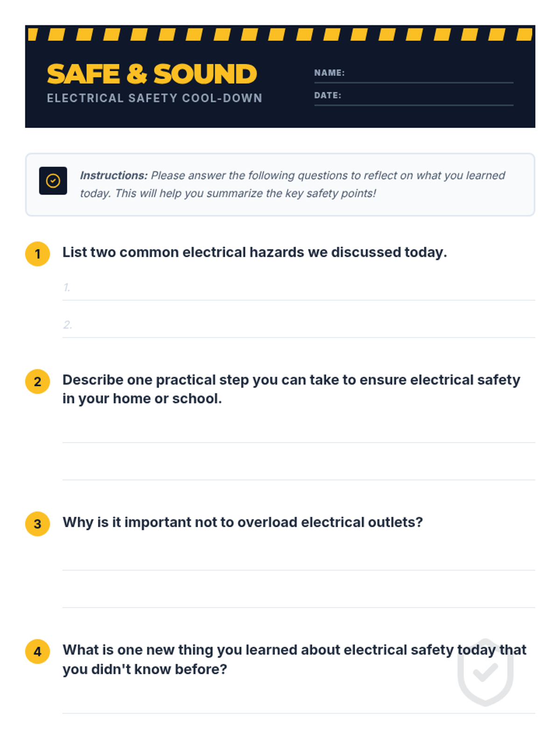The width and height of the screenshot is (560, 747).
Task: Click the checkmark icon beside Instructions
Action: tap(53, 181)
